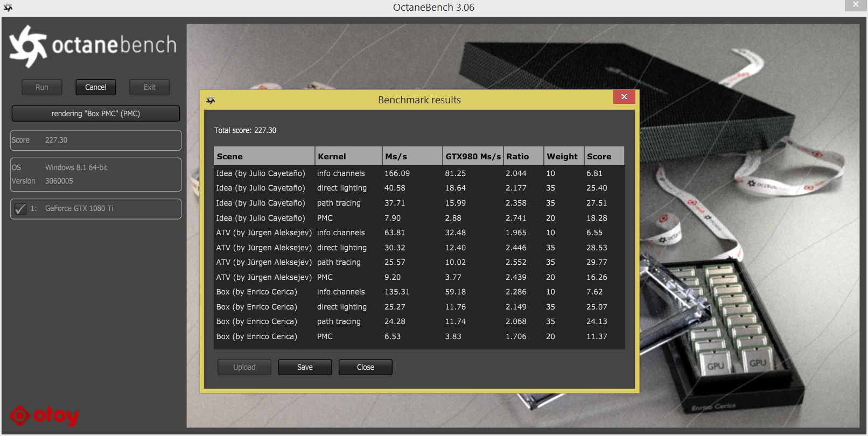Click the Score 227.30 field in left panel
The width and height of the screenshot is (868, 436).
(x=96, y=140)
